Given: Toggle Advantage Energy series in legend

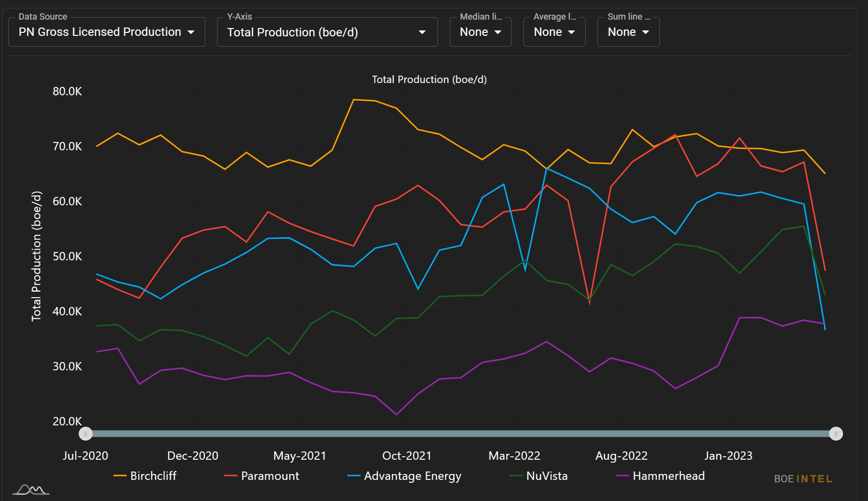Looking at the screenshot, I should pos(404,476).
